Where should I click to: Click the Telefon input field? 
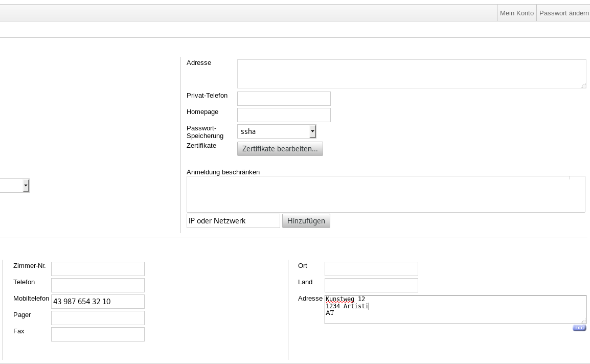point(98,285)
